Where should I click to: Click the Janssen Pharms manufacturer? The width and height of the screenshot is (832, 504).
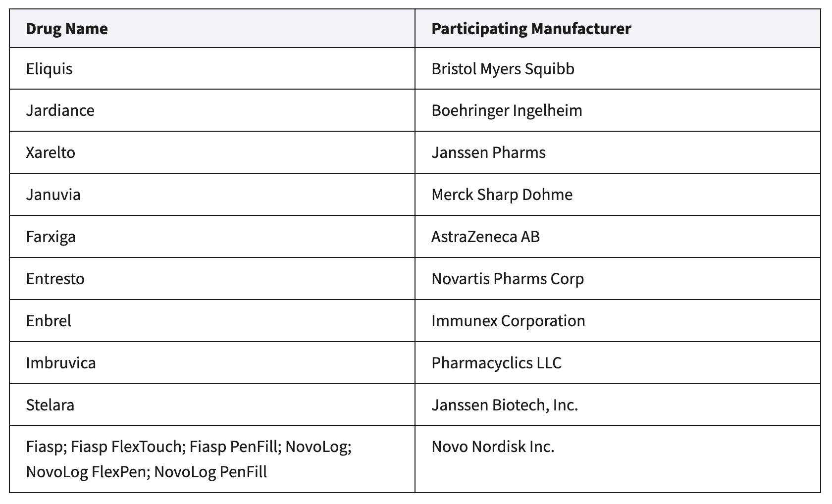[488, 152]
